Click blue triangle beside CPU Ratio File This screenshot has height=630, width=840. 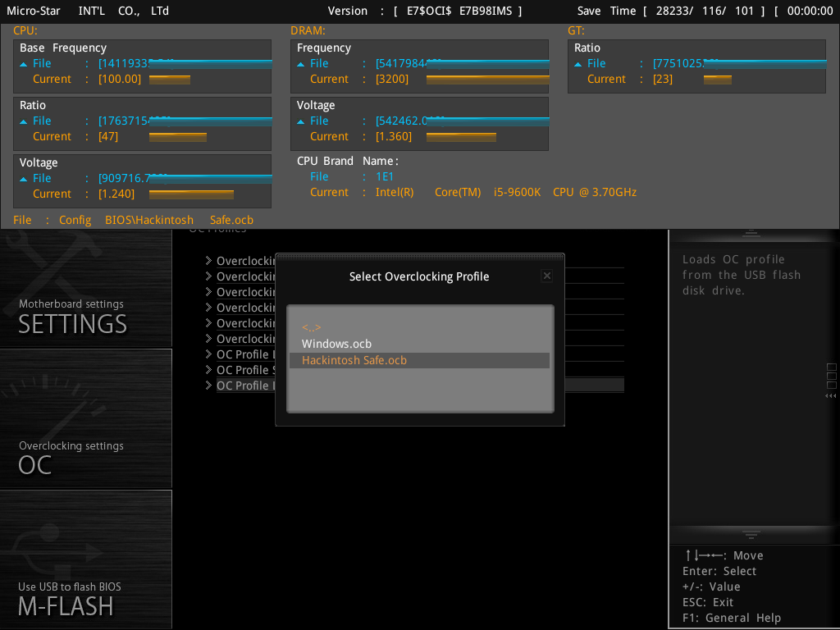[x=24, y=121]
